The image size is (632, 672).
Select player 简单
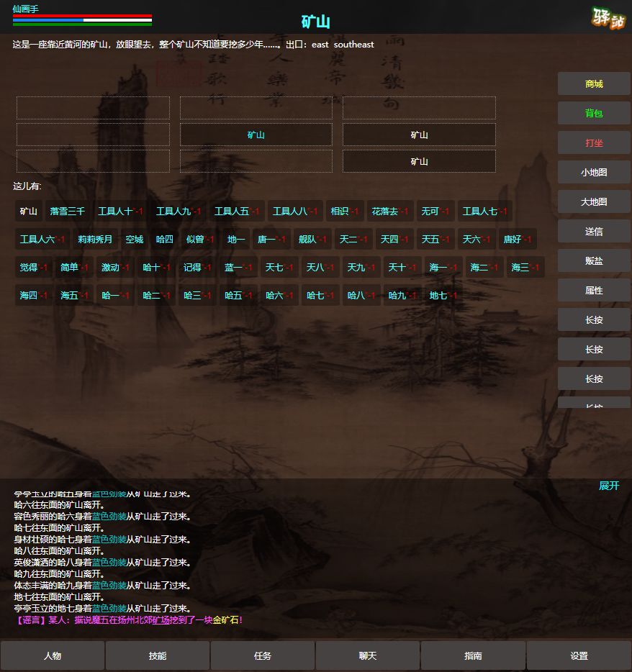[73, 268]
